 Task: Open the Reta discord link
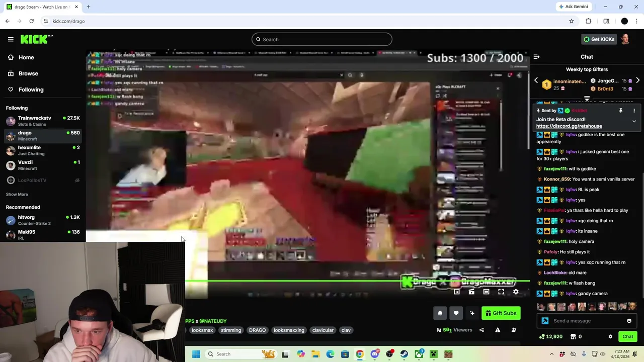pos(569,126)
